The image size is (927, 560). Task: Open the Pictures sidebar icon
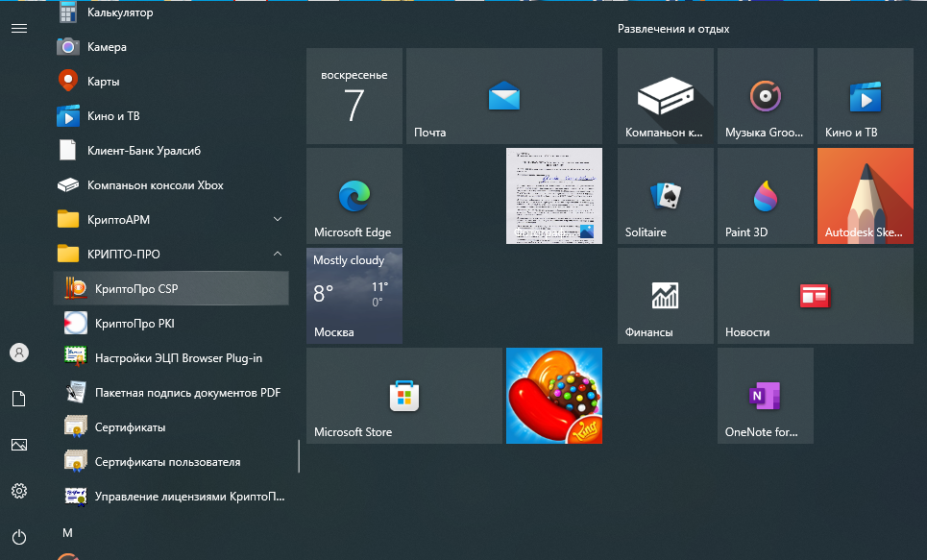coord(19,445)
